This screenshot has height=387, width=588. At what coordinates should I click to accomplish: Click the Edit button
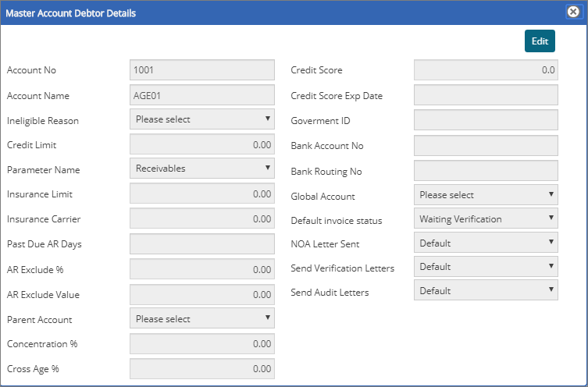(540, 41)
